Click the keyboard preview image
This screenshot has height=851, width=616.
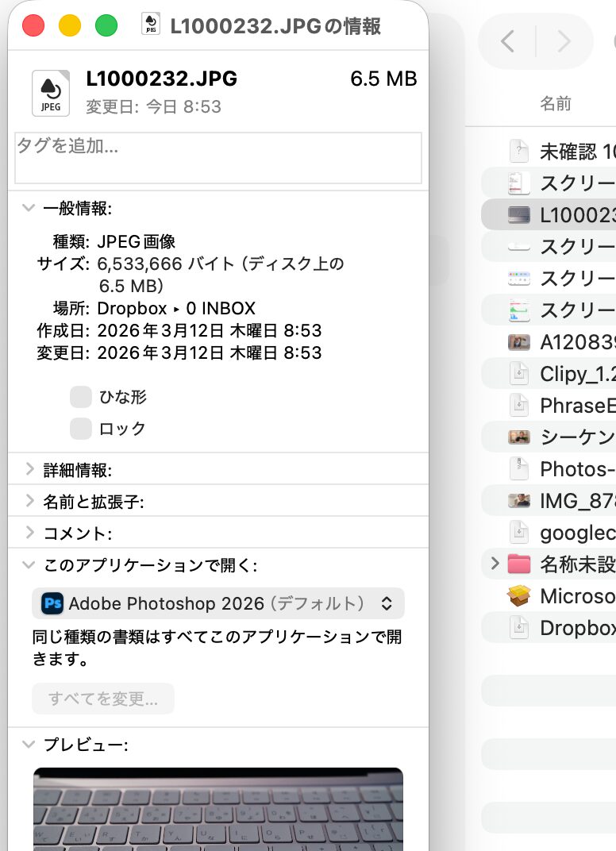pos(218,810)
